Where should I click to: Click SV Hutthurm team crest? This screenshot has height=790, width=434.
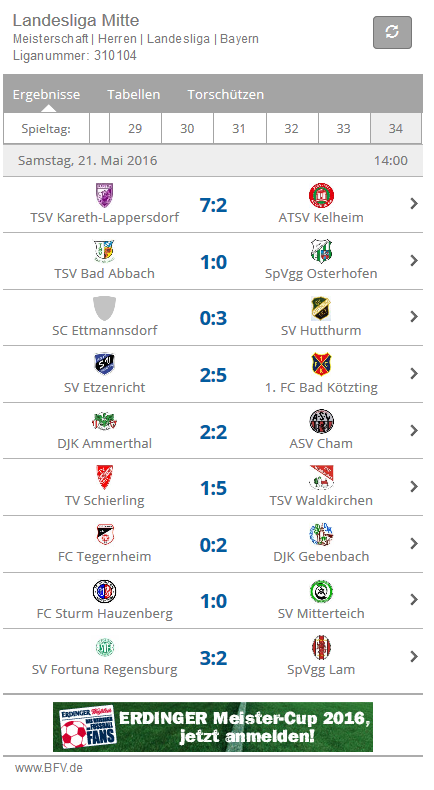(x=321, y=309)
